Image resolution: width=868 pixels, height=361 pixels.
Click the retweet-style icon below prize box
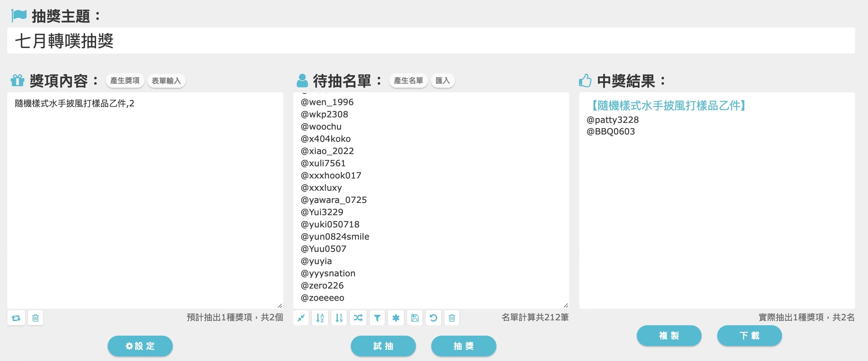click(16, 318)
